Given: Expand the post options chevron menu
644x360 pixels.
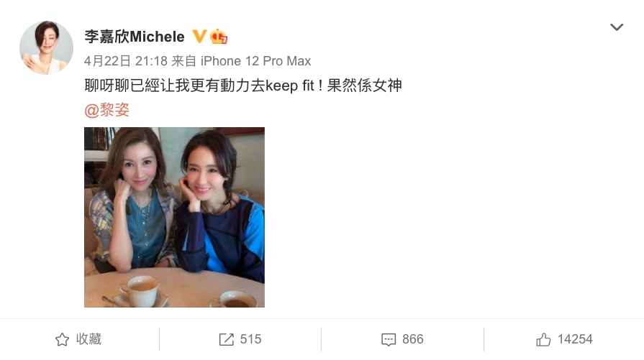Looking at the screenshot, I should click(x=617, y=27).
